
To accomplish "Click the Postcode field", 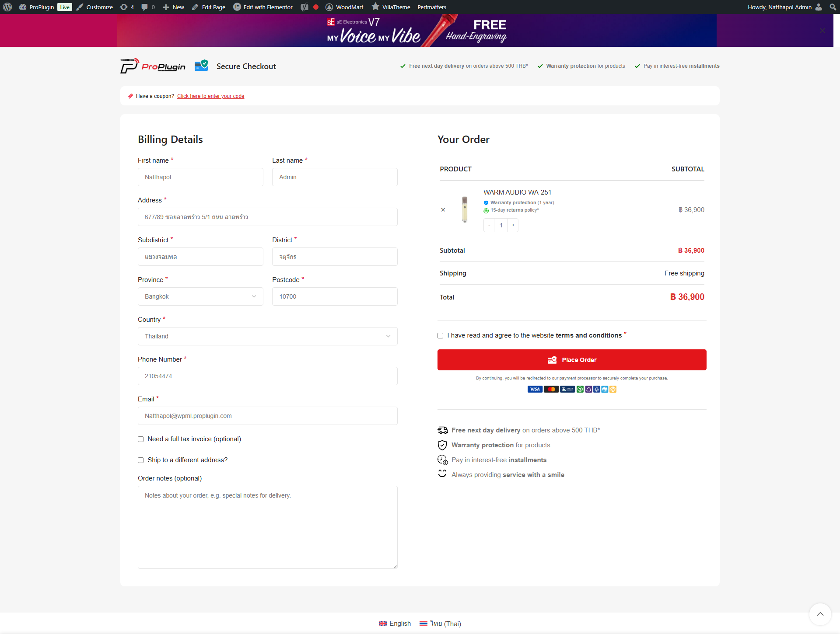I will click(x=335, y=296).
